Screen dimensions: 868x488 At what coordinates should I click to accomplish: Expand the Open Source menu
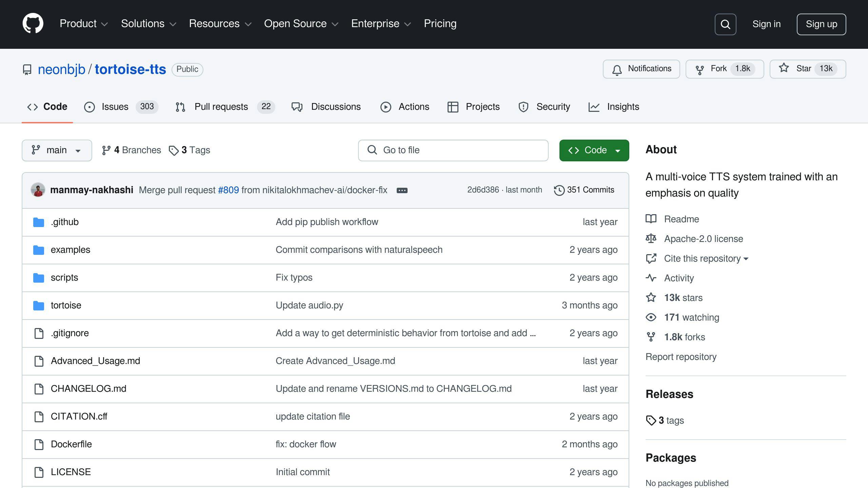pos(301,24)
